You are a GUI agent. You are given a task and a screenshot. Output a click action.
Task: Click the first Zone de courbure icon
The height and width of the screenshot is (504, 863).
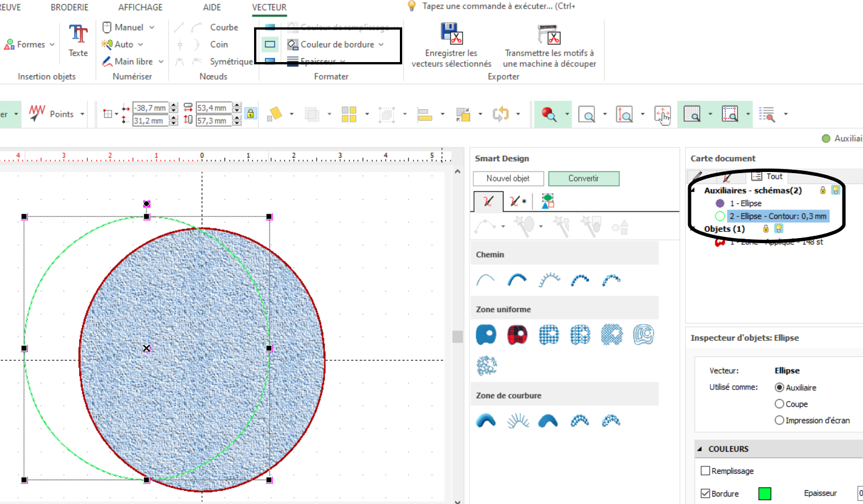click(x=486, y=421)
